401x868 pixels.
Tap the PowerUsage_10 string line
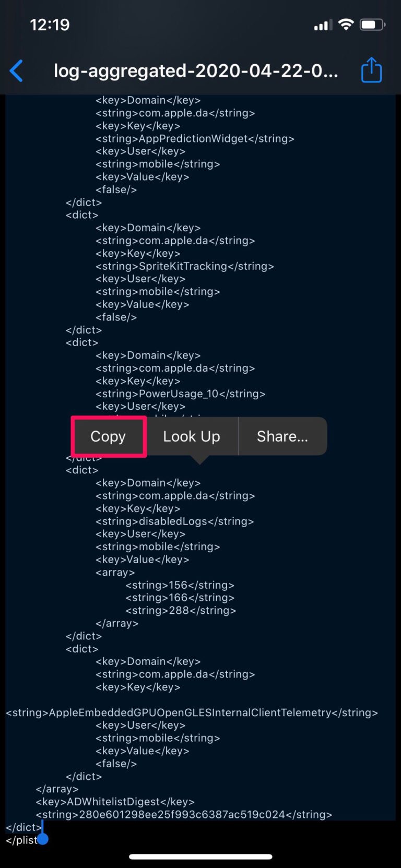pyautogui.click(x=181, y=394)
